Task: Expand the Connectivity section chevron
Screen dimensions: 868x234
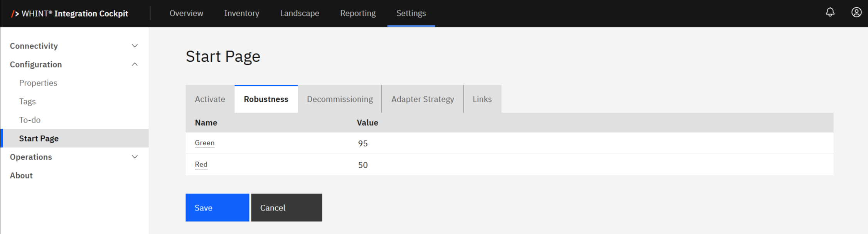Action: 135,46
